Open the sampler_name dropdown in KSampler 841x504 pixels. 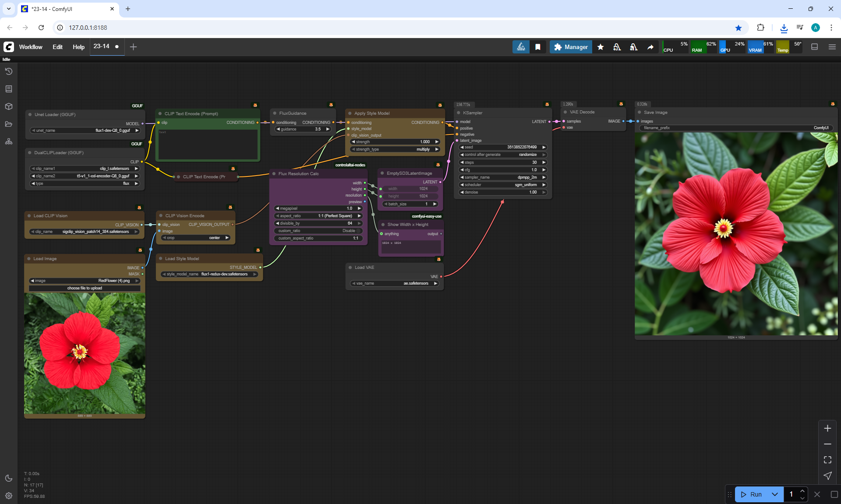[x=502, y=177]
